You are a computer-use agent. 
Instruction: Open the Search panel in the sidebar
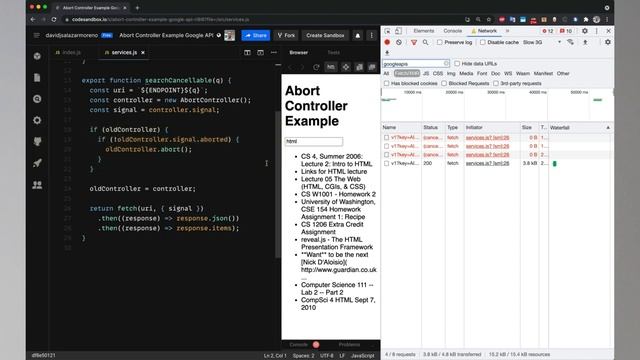coord(37,99)
